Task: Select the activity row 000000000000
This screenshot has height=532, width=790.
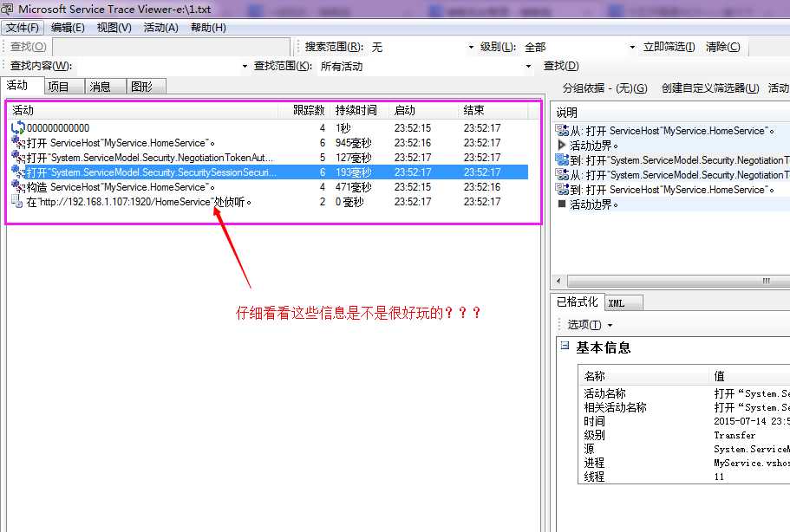Action: pos(269,128)
